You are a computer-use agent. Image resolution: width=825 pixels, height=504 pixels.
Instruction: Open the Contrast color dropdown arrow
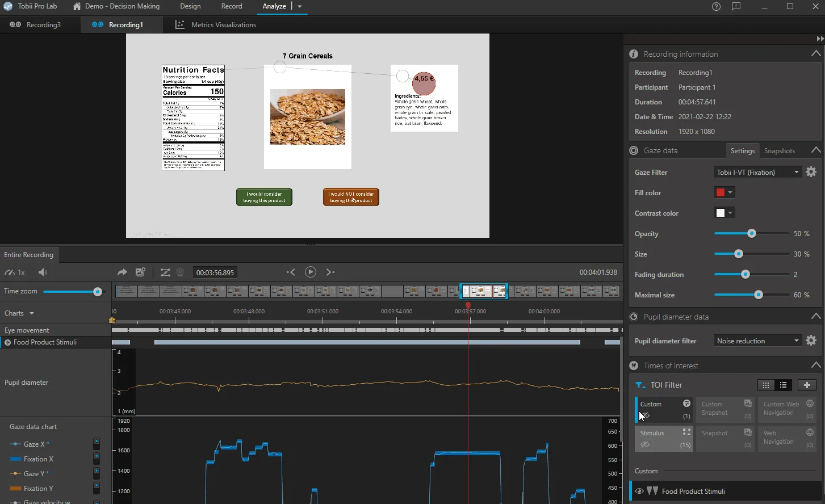[731, 213]
